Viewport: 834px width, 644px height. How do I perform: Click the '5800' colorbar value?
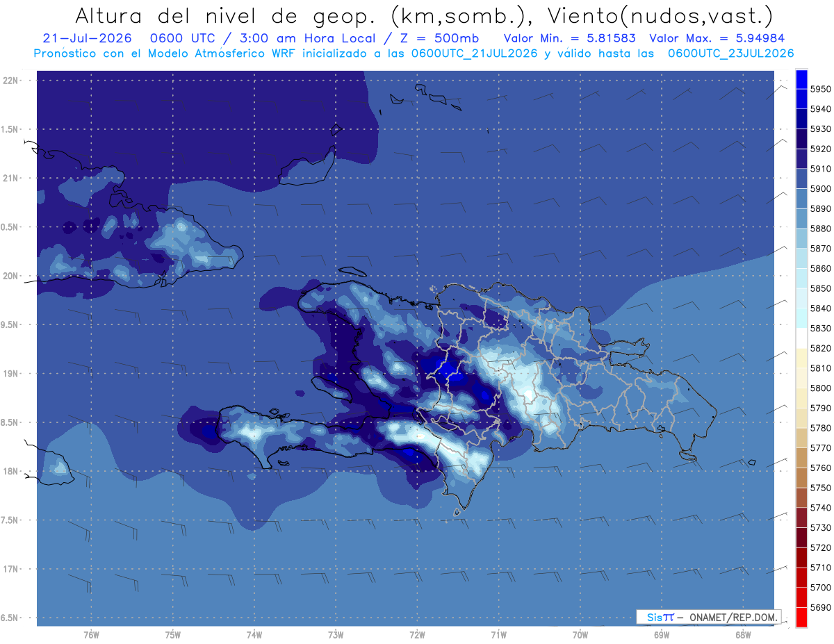pos(821,388)
